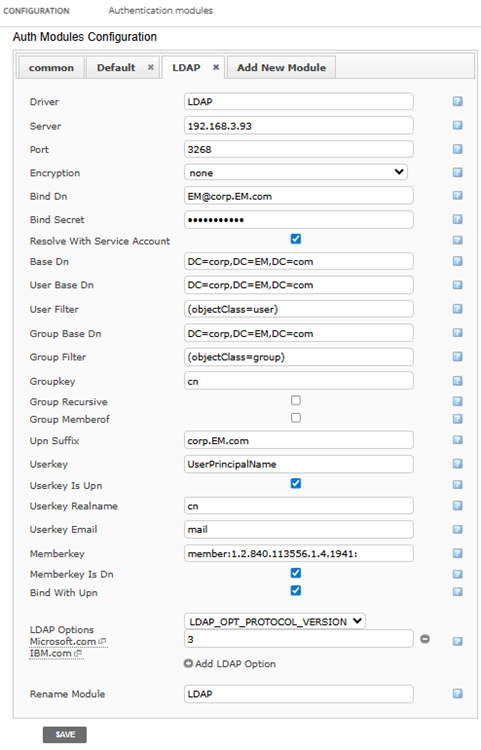Focus the Port input field
This screenshot has width=481, height=750.
(x=299, y=149)
